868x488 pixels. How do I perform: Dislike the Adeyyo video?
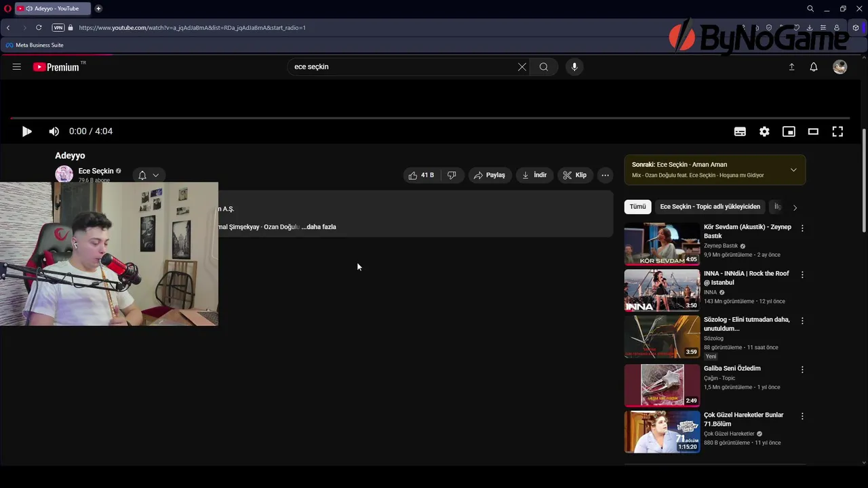[452, 175]
